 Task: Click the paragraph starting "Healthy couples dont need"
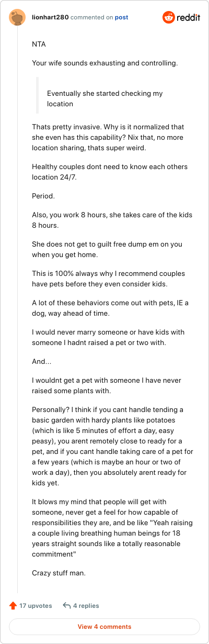tap(110, 172)
